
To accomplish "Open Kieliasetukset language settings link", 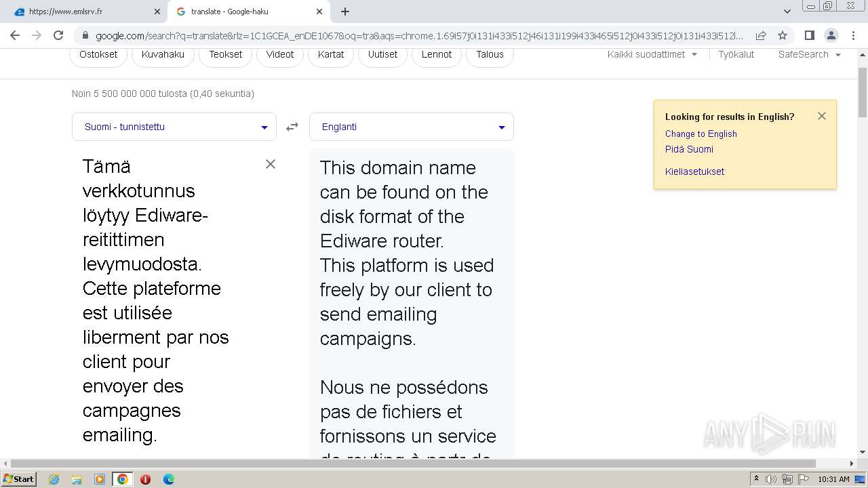I will point(694,171).
